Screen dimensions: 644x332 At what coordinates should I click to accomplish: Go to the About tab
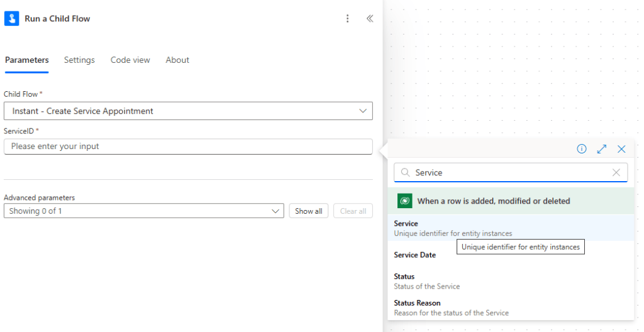pos(177,60)
